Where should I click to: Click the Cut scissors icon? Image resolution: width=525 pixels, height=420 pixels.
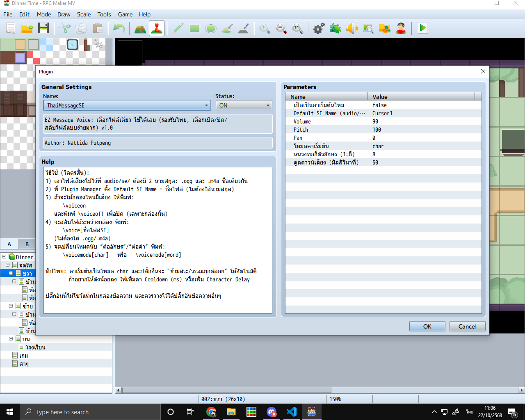click(x=65, y=28)
